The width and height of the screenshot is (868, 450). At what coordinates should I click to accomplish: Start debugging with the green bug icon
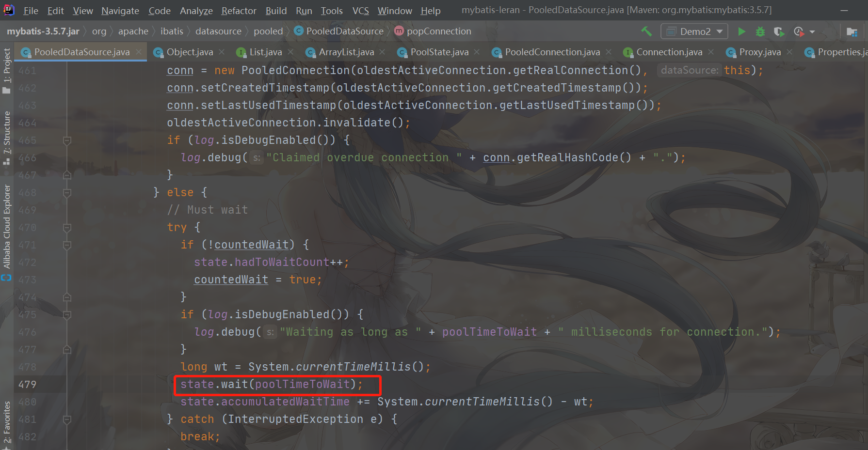point(760,31)
